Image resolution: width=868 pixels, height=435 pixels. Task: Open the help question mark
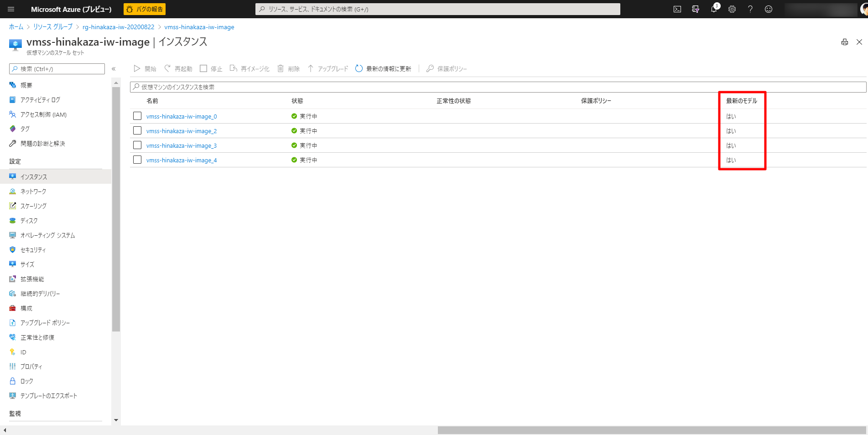[750, 9]
